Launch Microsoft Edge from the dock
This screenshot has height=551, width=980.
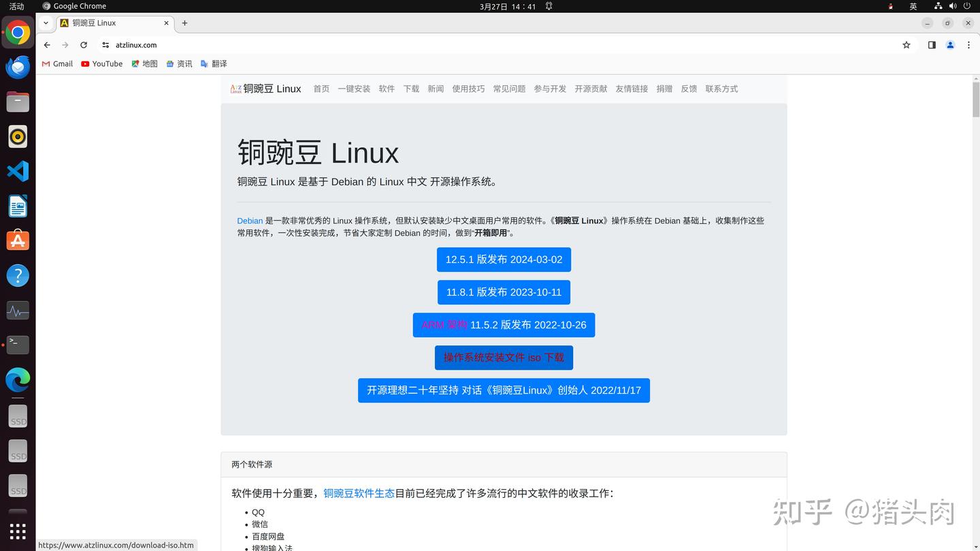pyautogui.click(x=17, y=379)
